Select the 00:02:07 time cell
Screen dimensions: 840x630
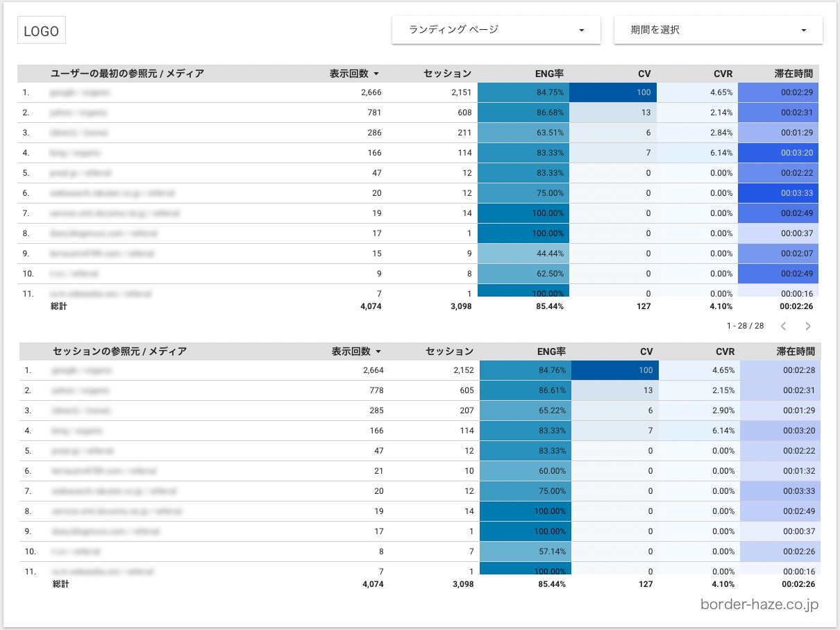(778, 254)
